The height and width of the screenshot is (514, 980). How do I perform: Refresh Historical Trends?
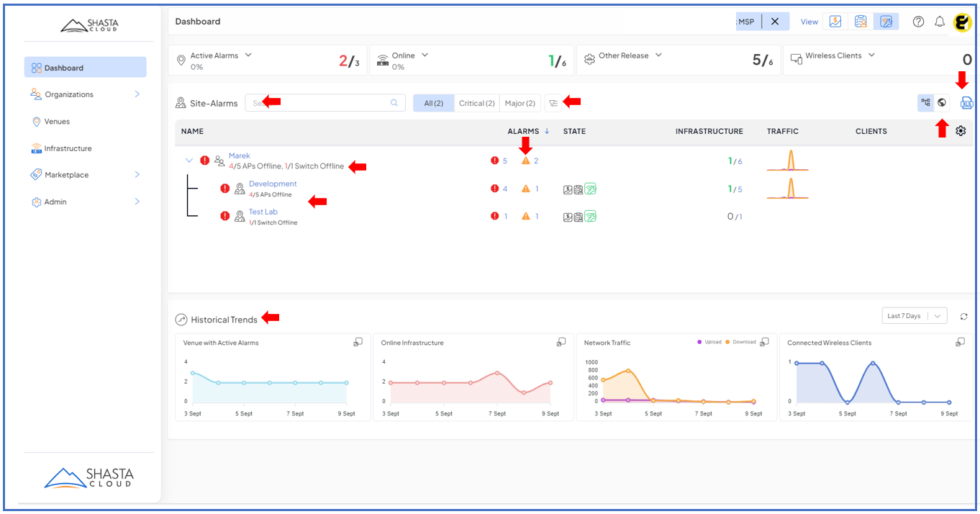coord(964,316)
